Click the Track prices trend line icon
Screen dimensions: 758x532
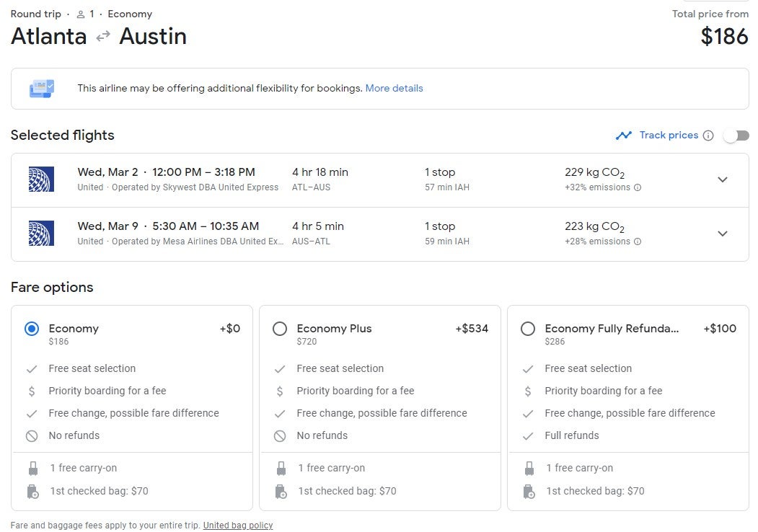click(624, 136)
